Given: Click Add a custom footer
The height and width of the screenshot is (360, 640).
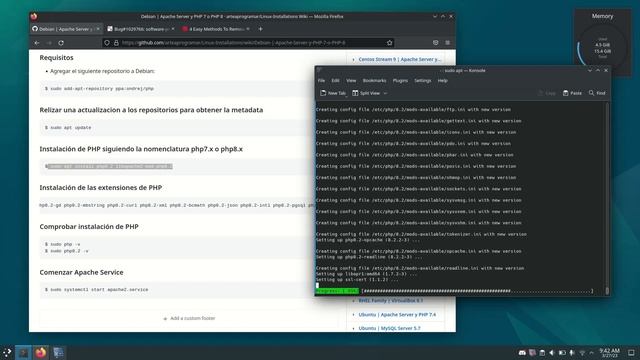Looking at the screenshot, I should (x=189, y=318).
